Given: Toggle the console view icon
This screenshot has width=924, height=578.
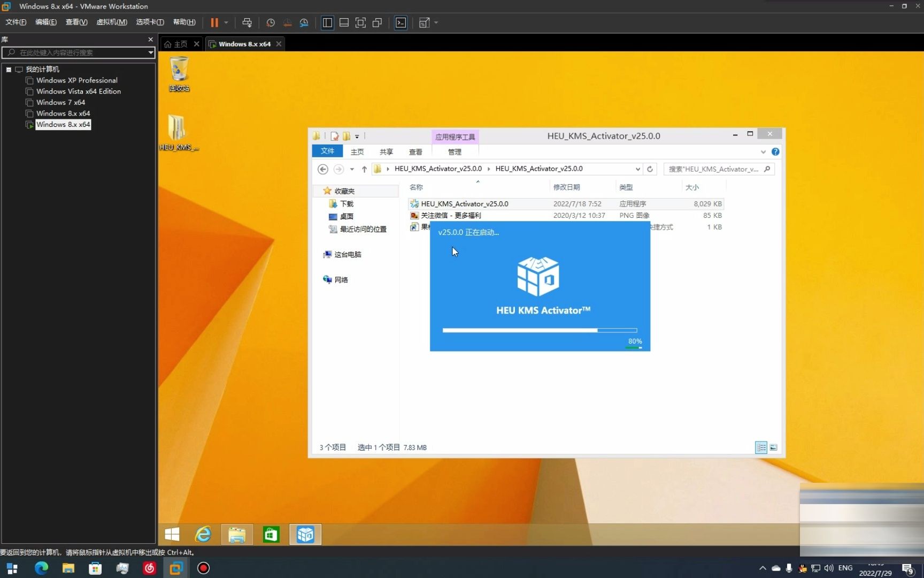Looking at the screenshot, I should (x=401, y=22).
